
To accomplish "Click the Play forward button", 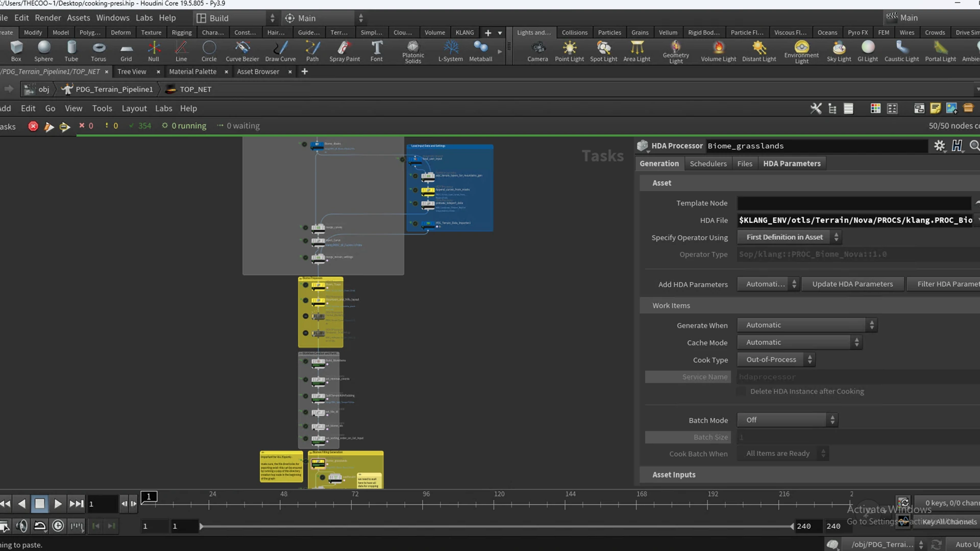I will point(58,504).
